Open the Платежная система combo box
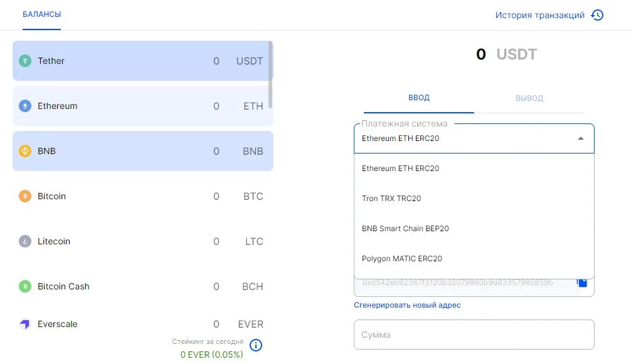 tap(474, 138)
